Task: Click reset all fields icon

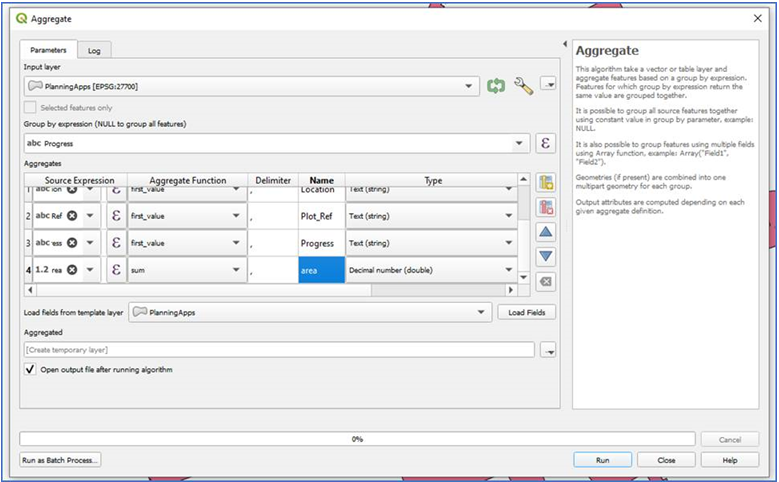Action: point(546,282)
